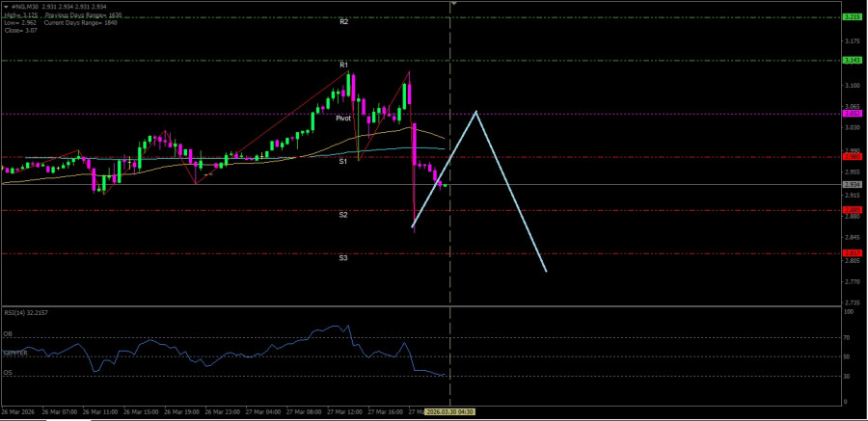Click the green 3.215 price tag
The image size is (868, 421).
point(852,17)
